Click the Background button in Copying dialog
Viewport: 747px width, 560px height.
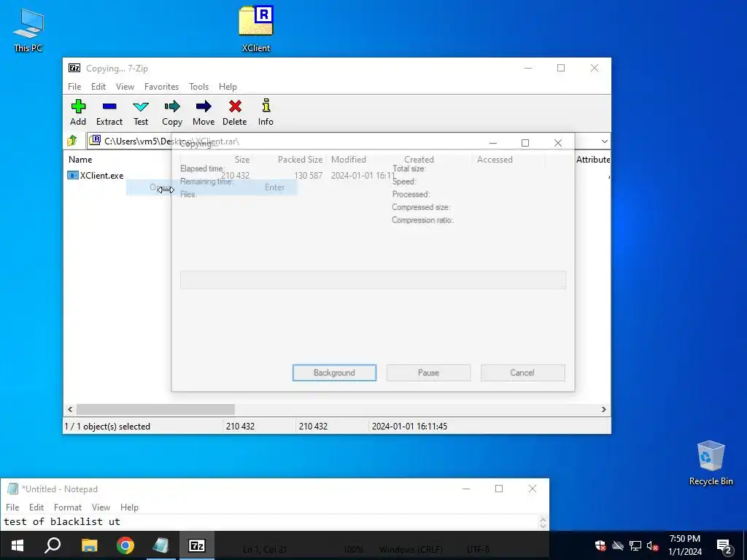coord(334,373)
